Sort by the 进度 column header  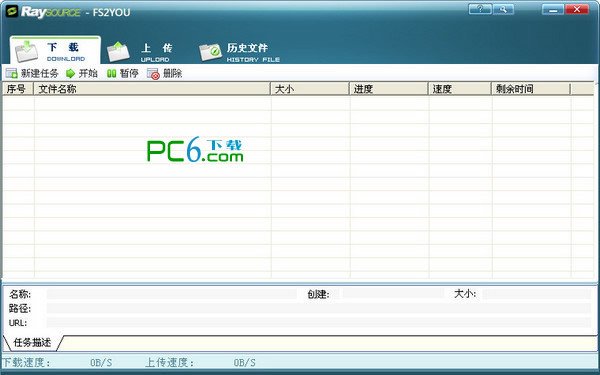(x=389, y=89)
